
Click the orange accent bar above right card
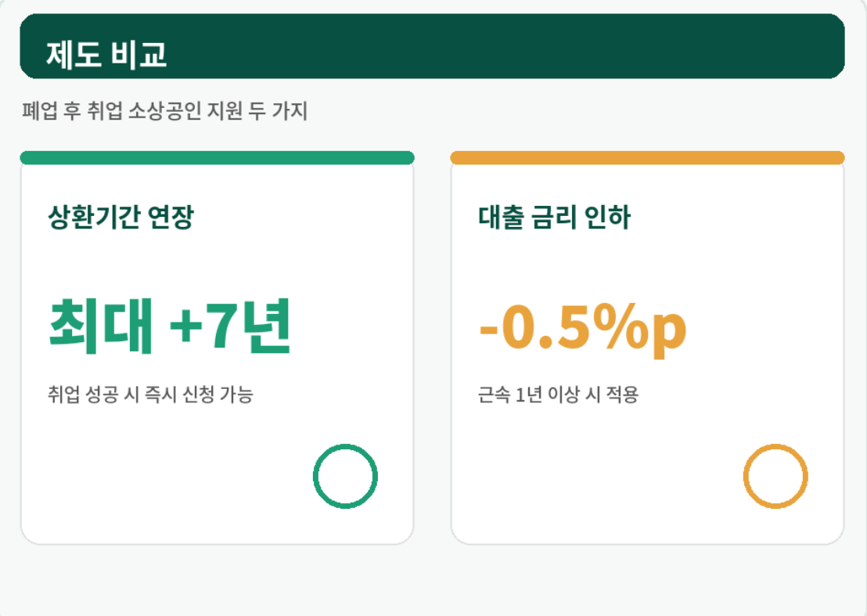coord(647,157)
